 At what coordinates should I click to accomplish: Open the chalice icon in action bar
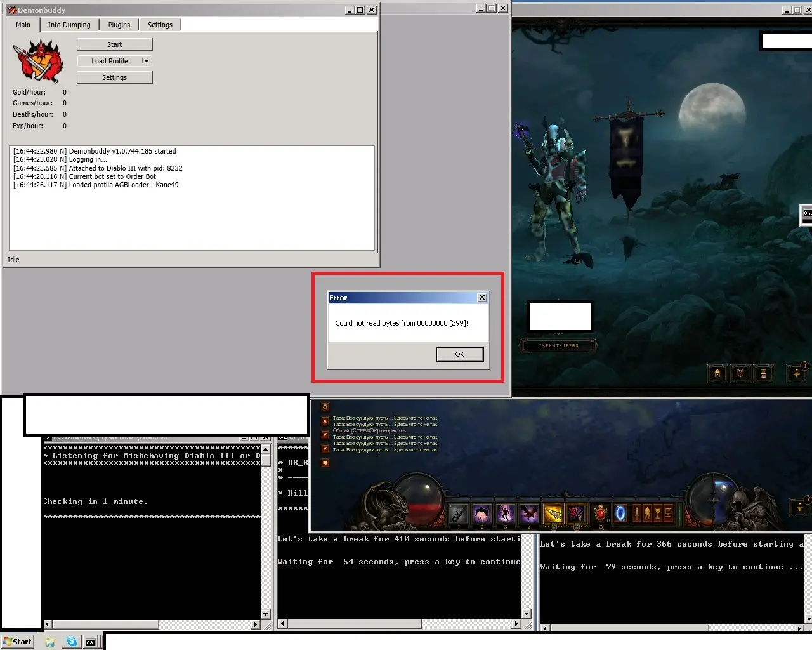657,513
